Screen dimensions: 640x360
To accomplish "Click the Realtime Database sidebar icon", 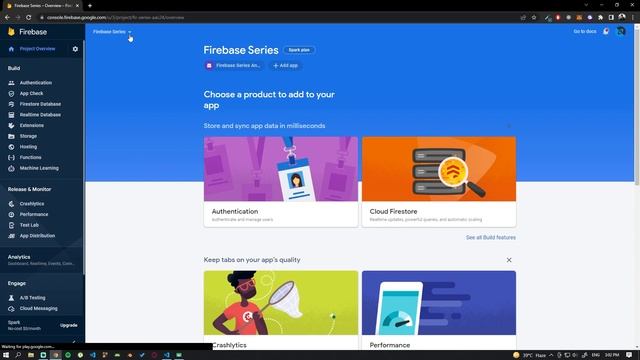I will point(11,115).
